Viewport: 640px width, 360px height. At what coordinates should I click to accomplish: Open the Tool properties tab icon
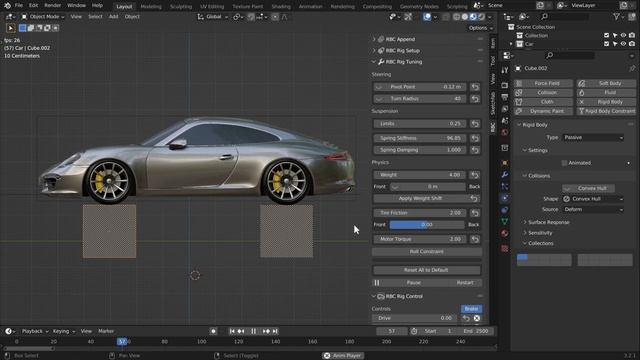pyautogui.click(x=505, y=70)
